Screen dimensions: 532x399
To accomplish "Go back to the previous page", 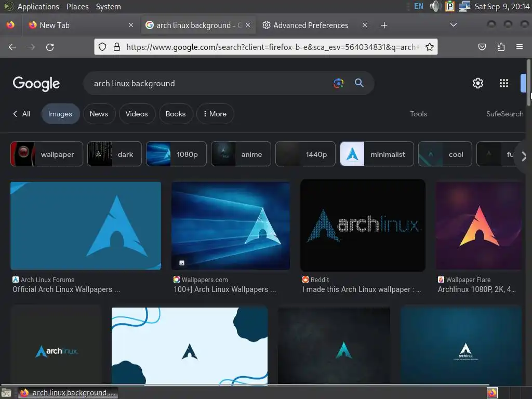I will [x=12, y=47].
